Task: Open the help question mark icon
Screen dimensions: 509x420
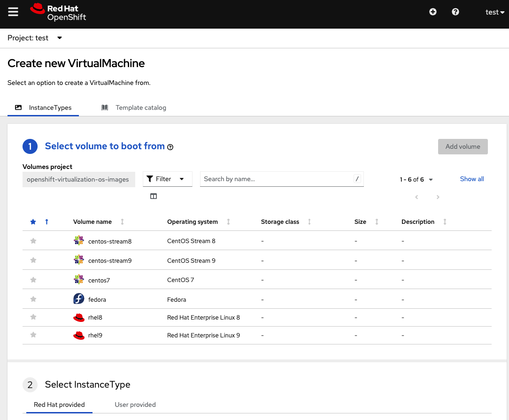Action: tap(455, 12)
